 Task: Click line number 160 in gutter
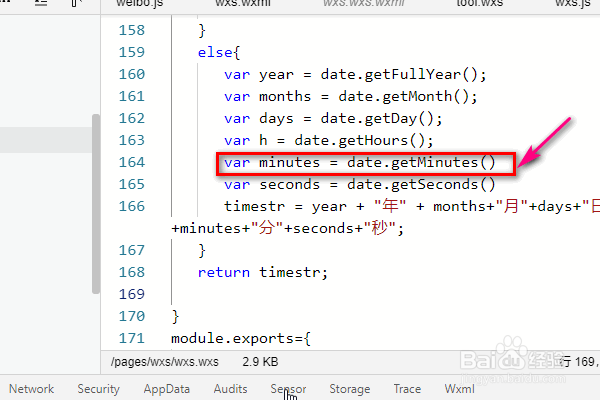click(x=132, y=74)
